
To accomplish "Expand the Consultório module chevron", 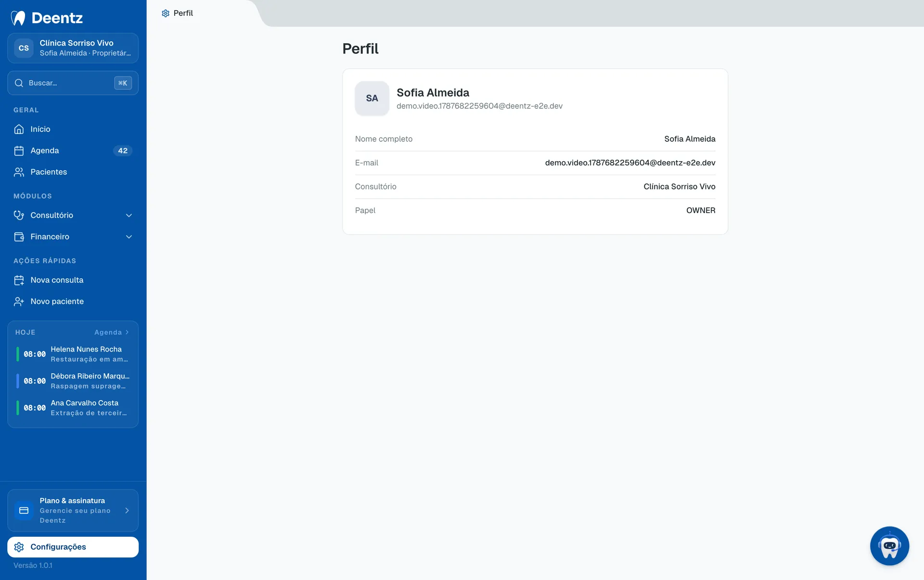I will pyautogui.click(x=129, y=215).
